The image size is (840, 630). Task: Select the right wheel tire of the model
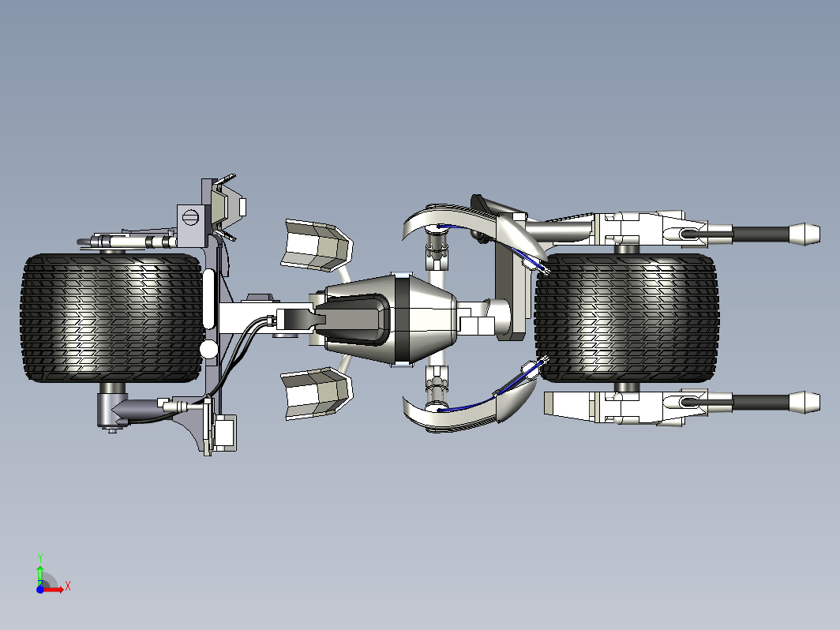point(627,318)
